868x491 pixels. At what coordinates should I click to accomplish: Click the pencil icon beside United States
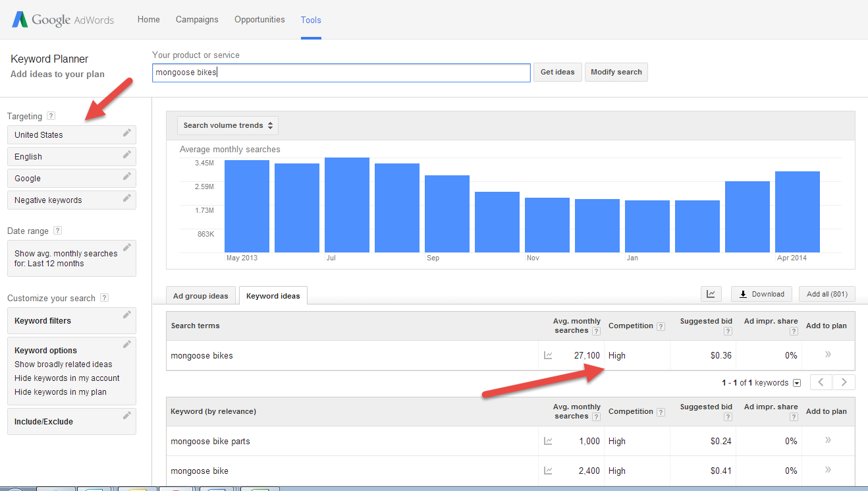pyautogui.click(x=126, y=133)
